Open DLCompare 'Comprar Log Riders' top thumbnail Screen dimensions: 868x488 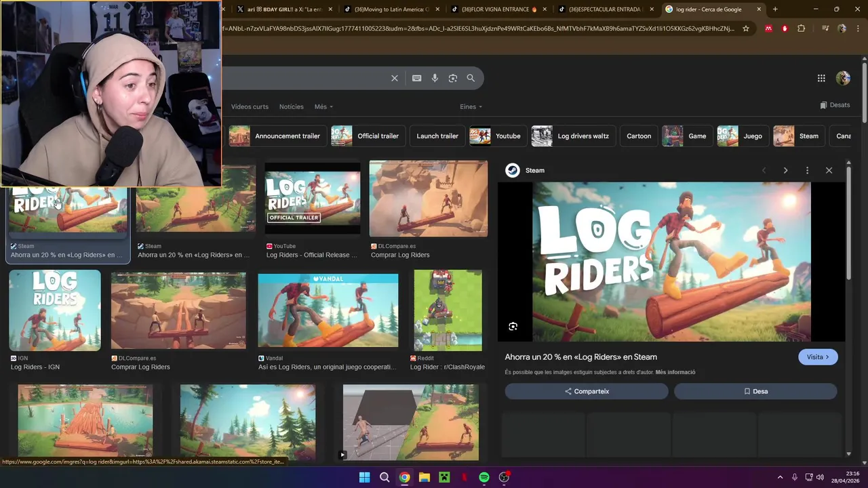[x=429, y=199]
